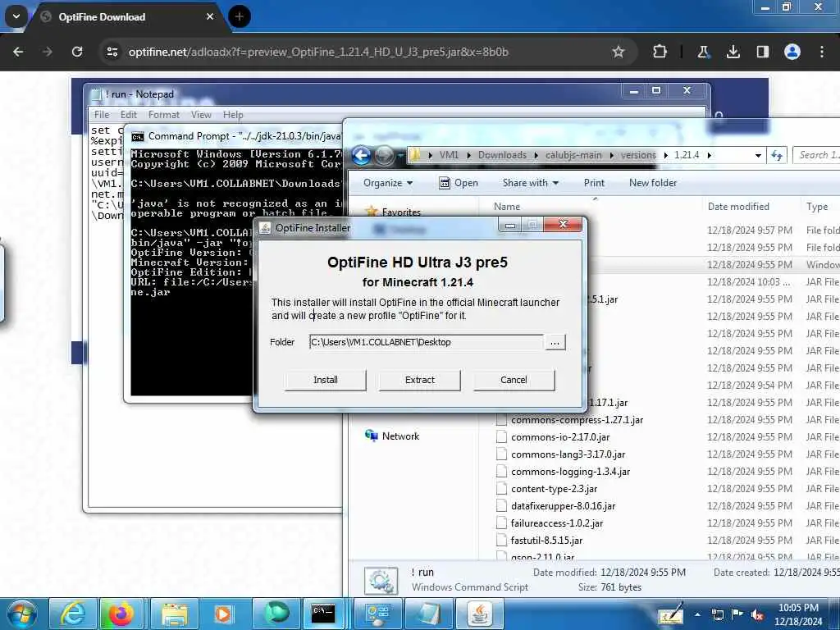
Task: Cancel the OptiFine Installer dialog
Action: [514, 380]
